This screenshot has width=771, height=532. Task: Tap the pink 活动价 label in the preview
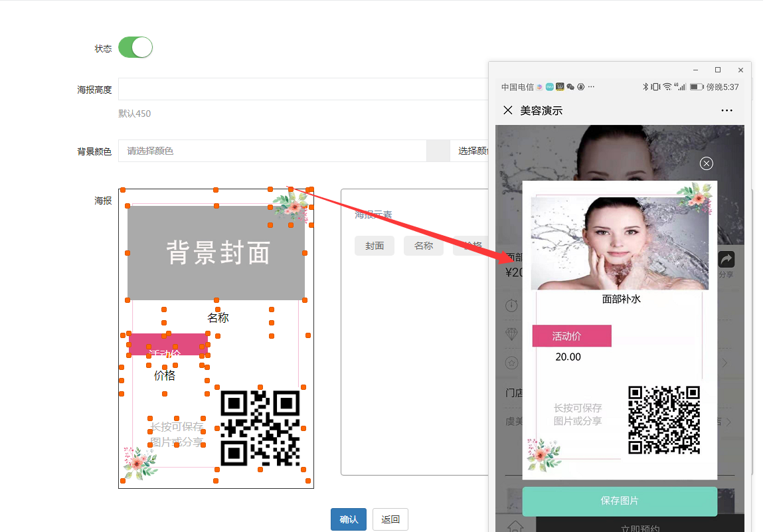pyautogui.click(x=572, y=336)
